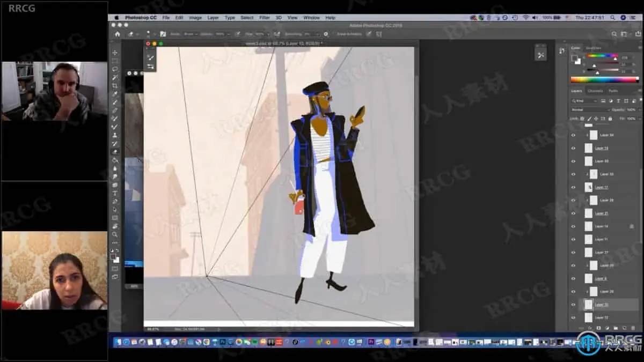Open the Image menu
Viewport: 644px width, 362px height.
tap(195, 18)
